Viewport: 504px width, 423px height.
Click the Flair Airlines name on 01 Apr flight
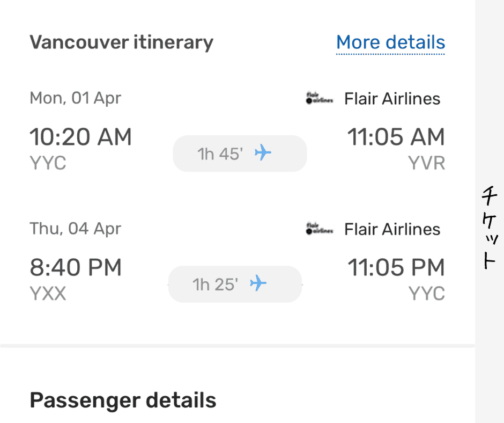[x=392, y=99]
